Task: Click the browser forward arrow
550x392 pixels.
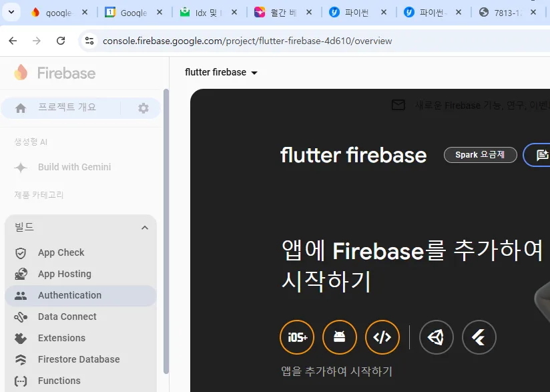Action: pyautogui.click(x=37, y=41)
